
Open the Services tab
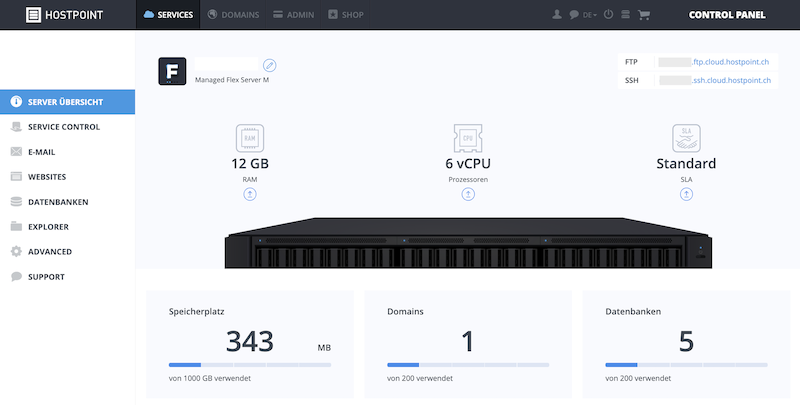(168, 15)
